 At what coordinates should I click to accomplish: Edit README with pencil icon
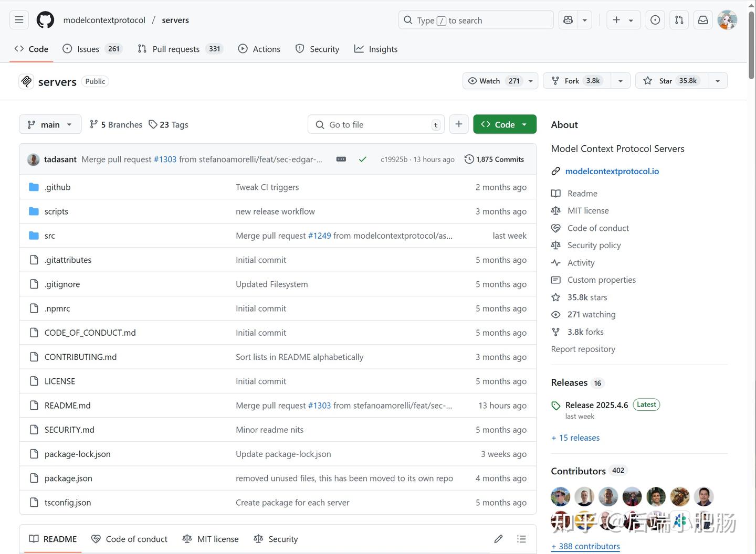click(x=498, y=539)
